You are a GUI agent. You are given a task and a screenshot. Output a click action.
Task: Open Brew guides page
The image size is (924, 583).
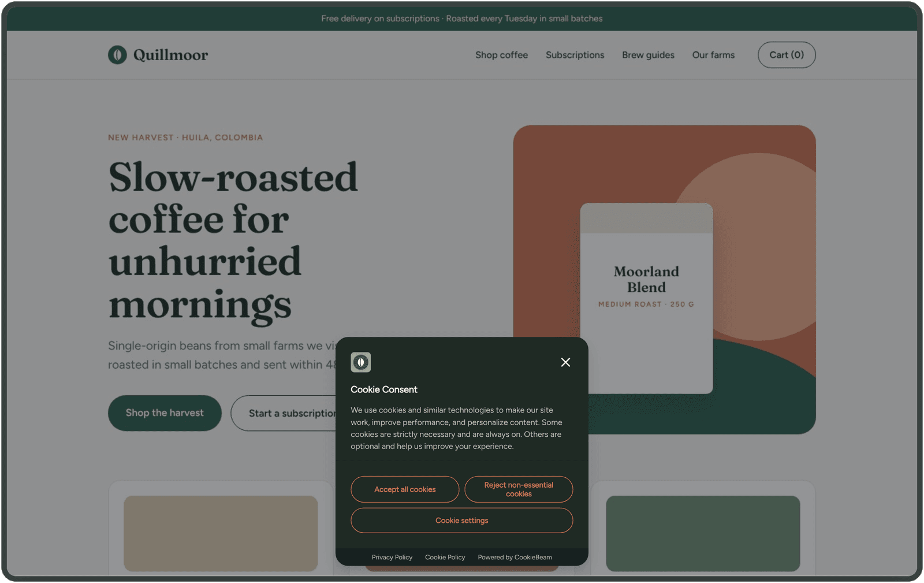(648, 55)
